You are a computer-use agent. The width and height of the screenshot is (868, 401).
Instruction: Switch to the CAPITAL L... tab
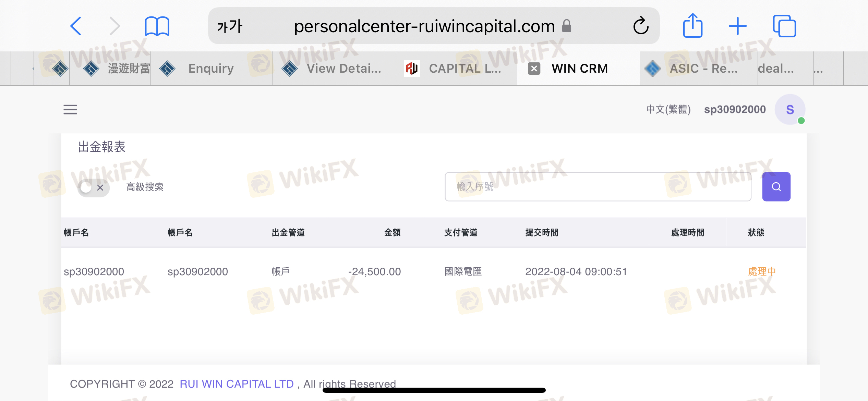[x=456, y=69]
